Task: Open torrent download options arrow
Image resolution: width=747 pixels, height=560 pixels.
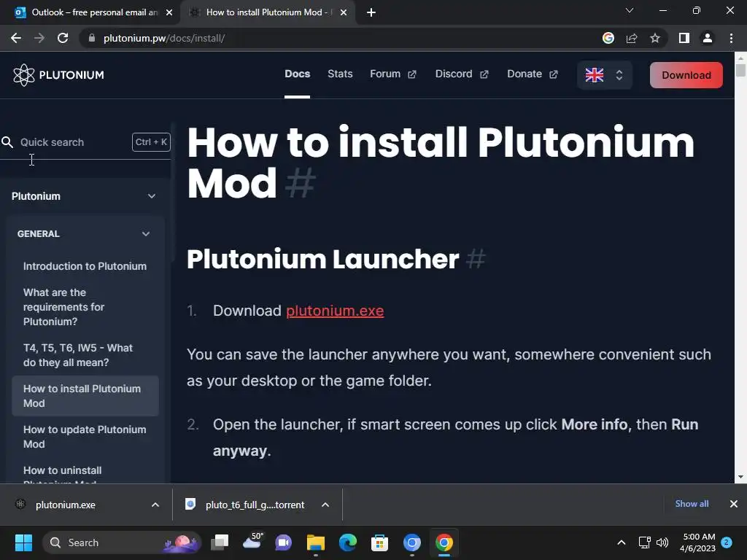Action: tap(325, 505)
